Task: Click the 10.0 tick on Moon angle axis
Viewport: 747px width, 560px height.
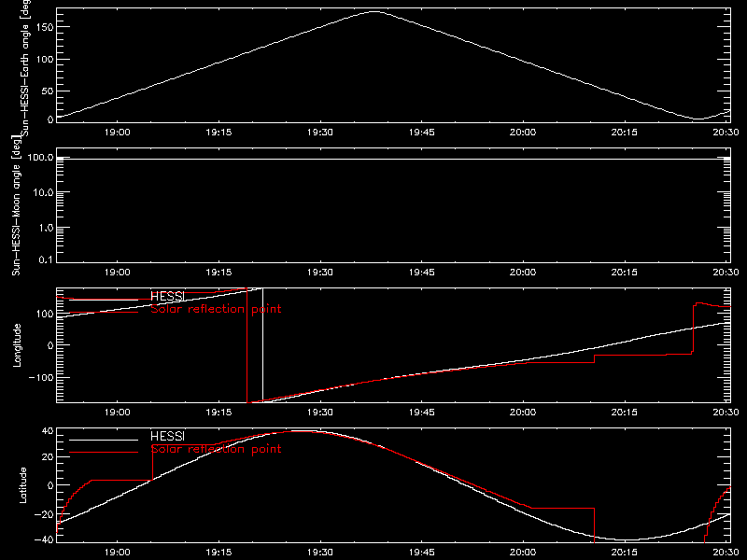Action: click(43, 192)
